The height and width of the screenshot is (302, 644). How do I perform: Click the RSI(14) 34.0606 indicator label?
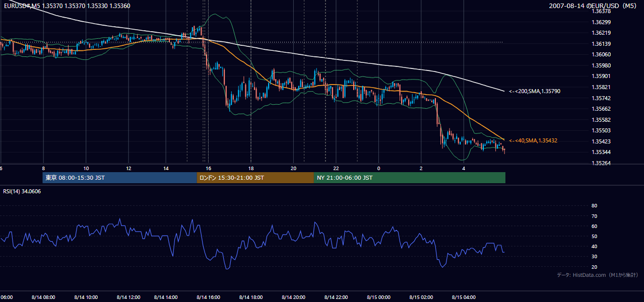pos(22,191)
